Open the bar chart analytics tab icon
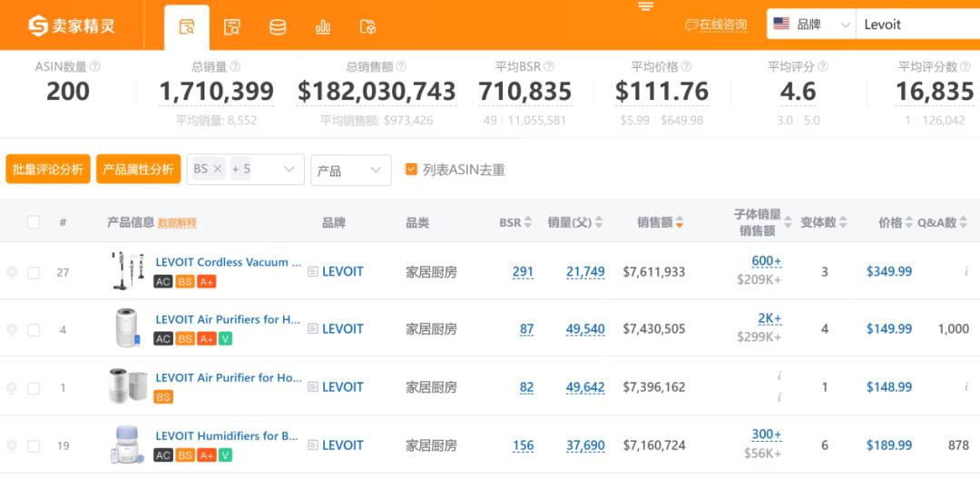This screenshot has width=980, height=478. (323, 27)
